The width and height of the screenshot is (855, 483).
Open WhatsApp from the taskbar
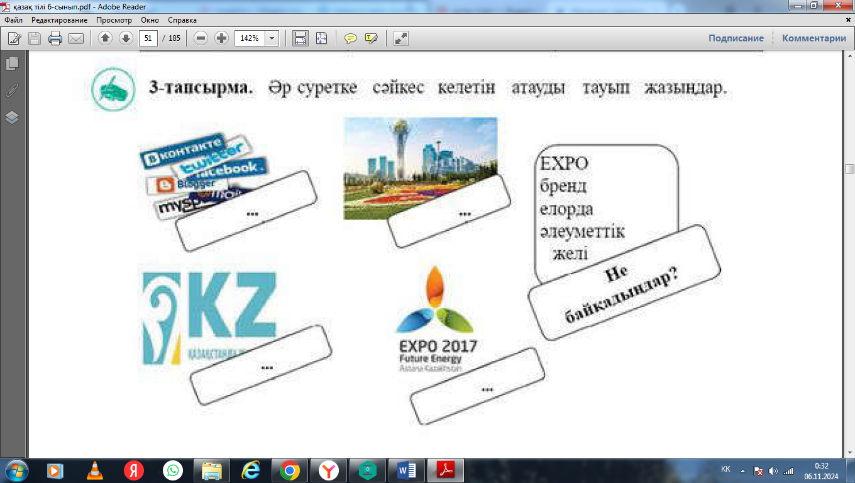point(173,470)
